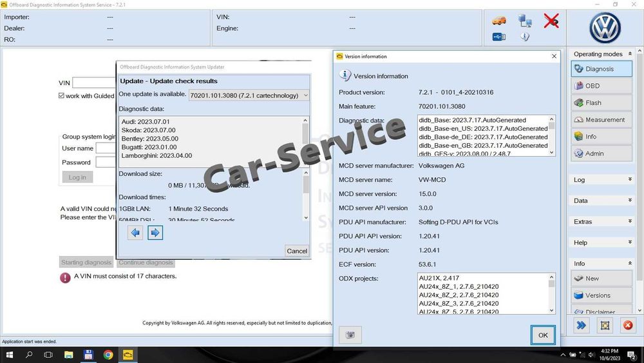Collapse the Info section in sidebar
This screenshot has height=363, width=644.
pyautogui.click(x=630, y=263)
